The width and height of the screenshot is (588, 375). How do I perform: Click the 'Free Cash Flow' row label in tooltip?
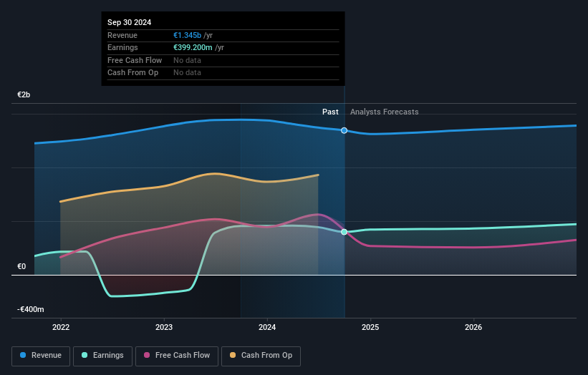click(135, 60)
